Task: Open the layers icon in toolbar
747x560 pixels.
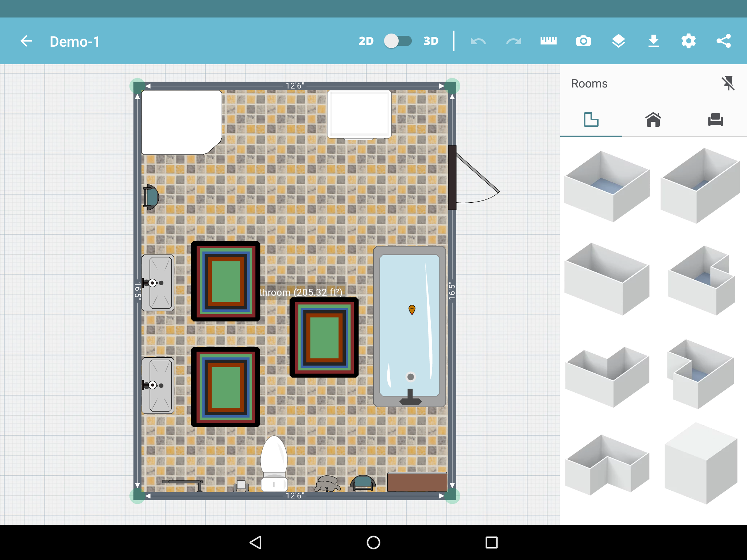Action: tap(618, 41)
